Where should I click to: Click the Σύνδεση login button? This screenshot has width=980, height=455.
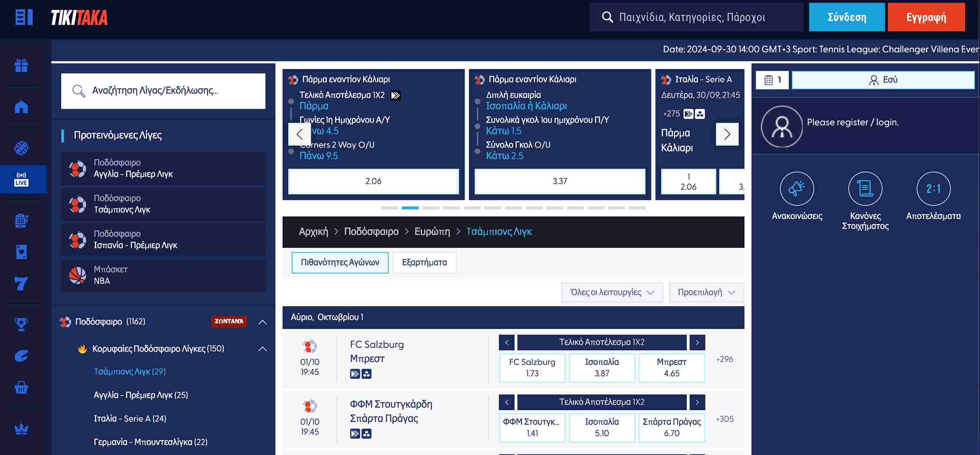(847, 17)
